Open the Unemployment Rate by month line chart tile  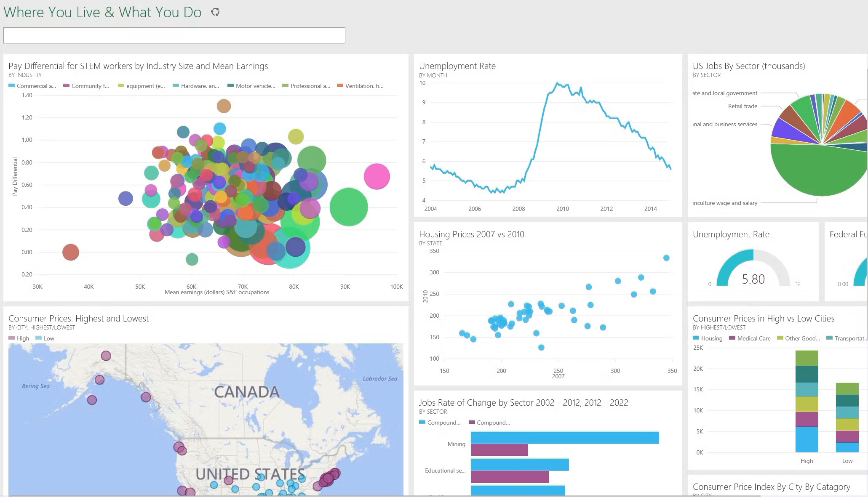click(x=457, y=66)
